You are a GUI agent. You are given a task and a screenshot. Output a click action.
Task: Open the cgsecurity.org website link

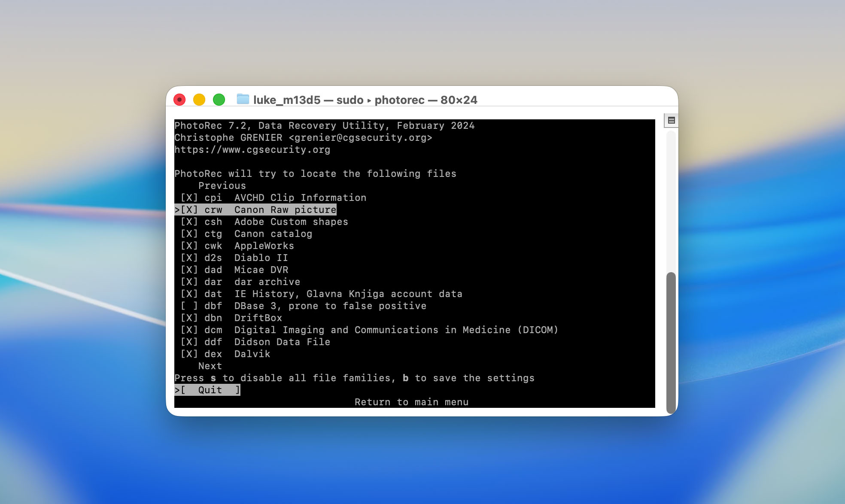(252, 149)
